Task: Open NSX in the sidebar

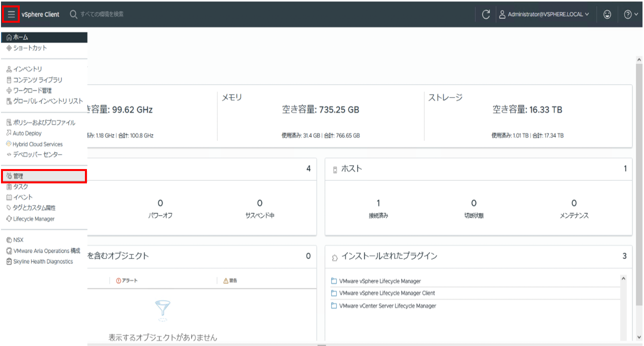Action: 44,240
